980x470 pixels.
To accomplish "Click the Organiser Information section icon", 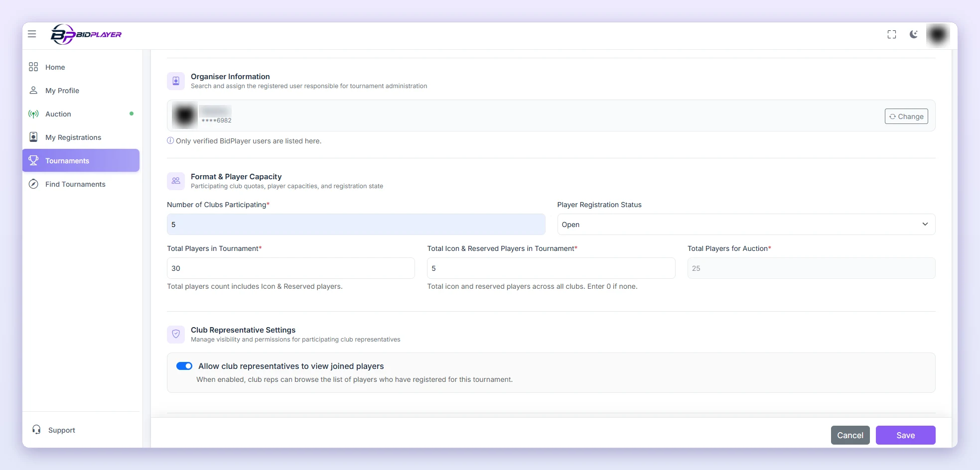I will click(176, 81).
